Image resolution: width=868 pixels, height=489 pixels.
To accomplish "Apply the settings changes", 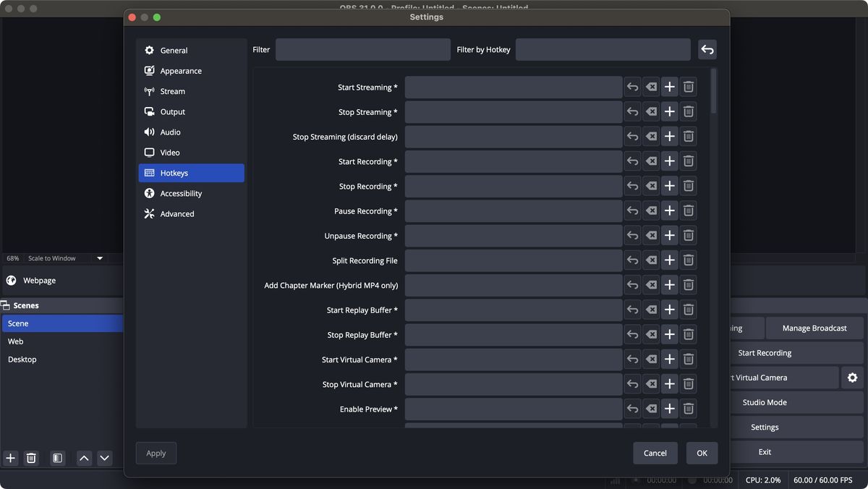I will point(156,453).
